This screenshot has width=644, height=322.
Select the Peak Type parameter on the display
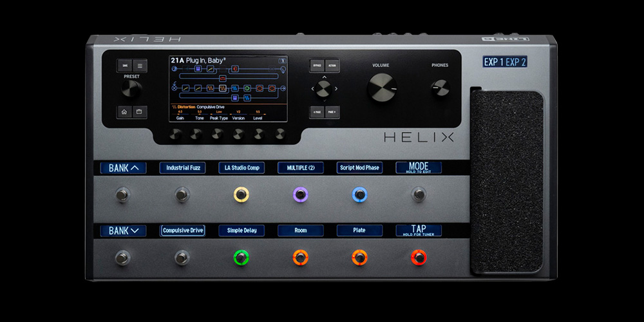coord(219,118)
